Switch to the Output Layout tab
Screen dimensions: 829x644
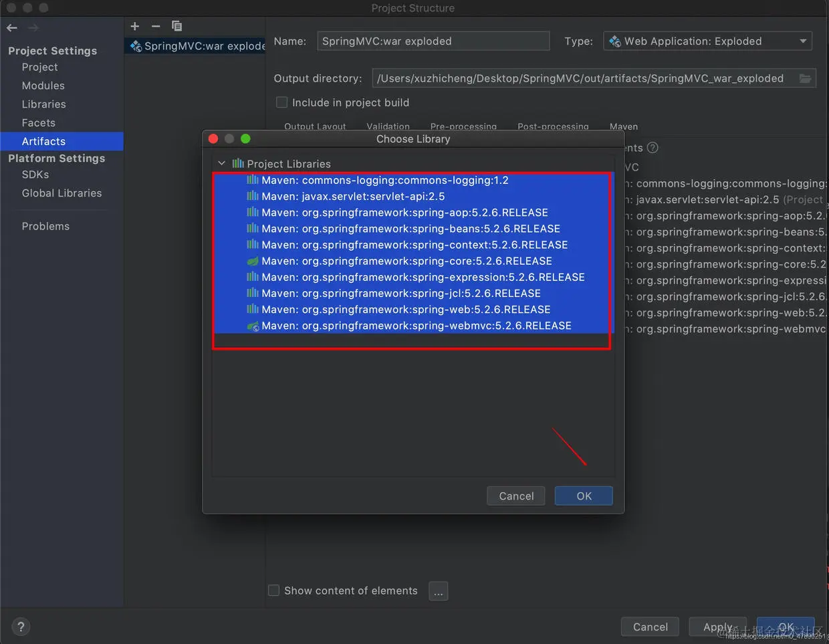tap(315, 126)
